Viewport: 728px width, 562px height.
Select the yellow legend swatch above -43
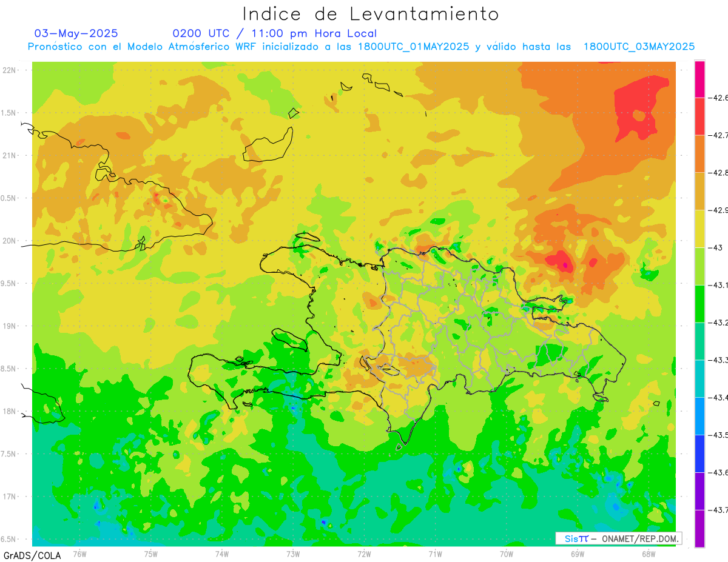(x=699, y=229)
